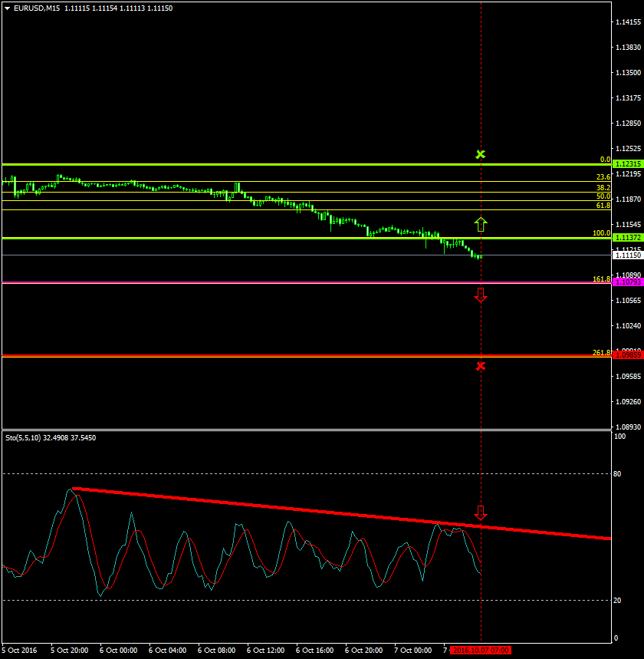This screenshot has height=659, width=644.
Task: Click the red X marker near the 261.8 level
Action: [481, 366]
